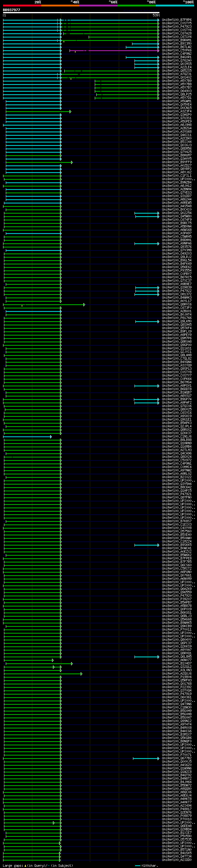
Task: Select the UniRef100_A2ZLE4 label
Action: click(x=176, y=67)
